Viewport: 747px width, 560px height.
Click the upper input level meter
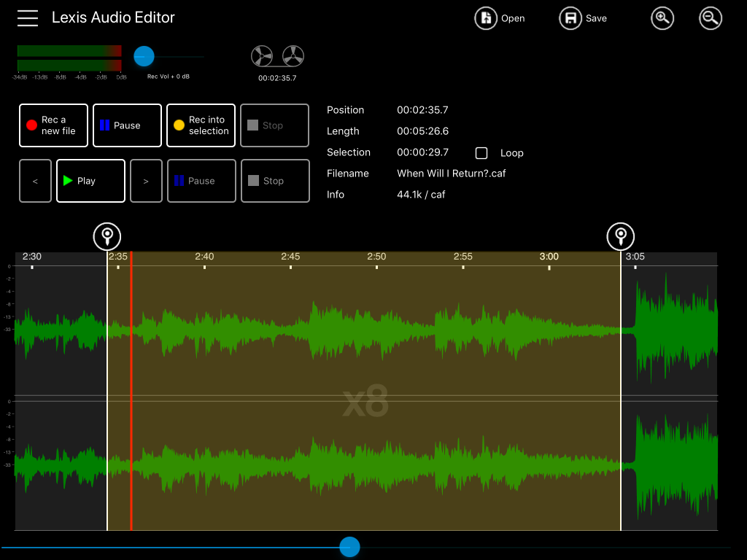click(69, 51)
